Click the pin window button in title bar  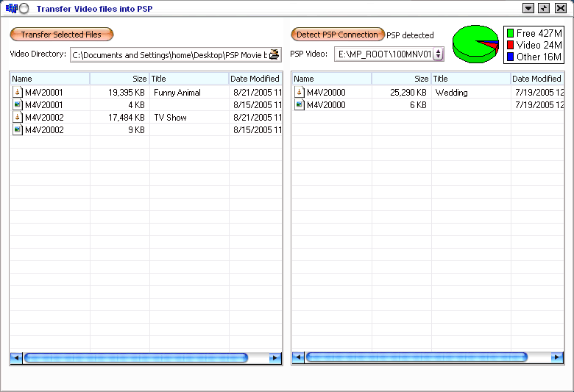point(544,8)
